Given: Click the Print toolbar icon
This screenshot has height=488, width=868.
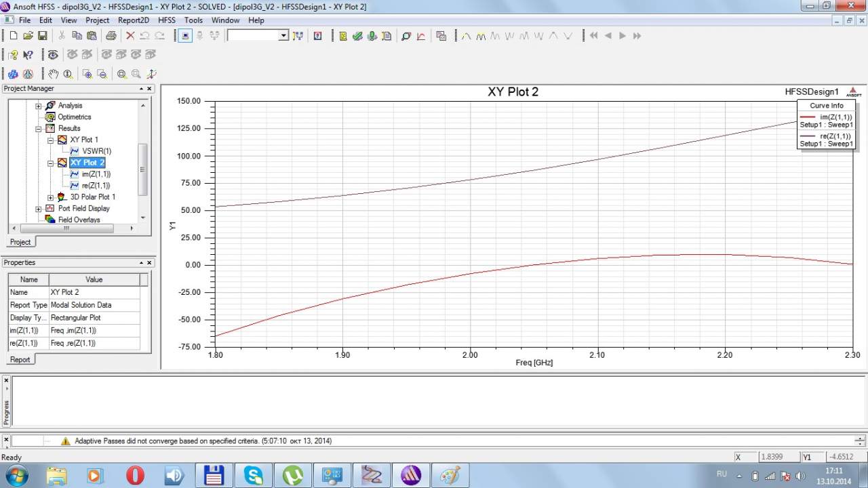Looking at the screenshot, I should (x=111, y=36).
